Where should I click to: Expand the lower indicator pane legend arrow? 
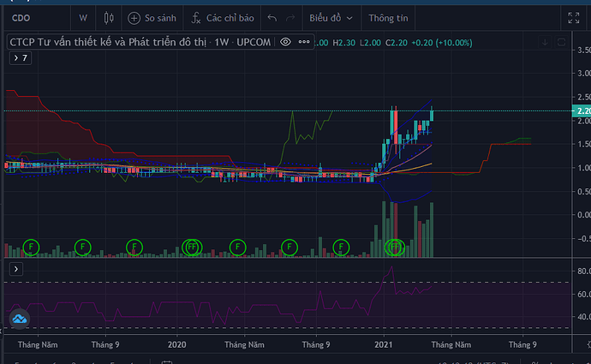(x=15, y=269)
